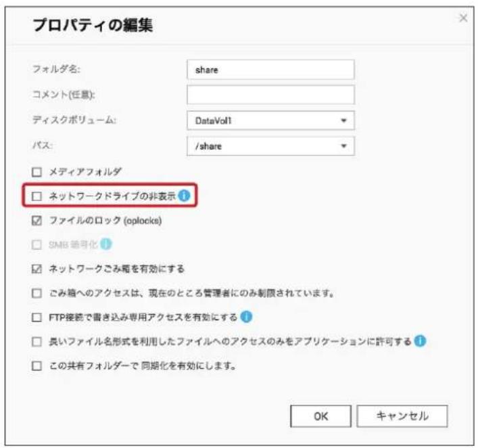Open the パス /share dropdown
Viewport: 478px width, 448px height.
pyautogui.click(x=270, y=146)
